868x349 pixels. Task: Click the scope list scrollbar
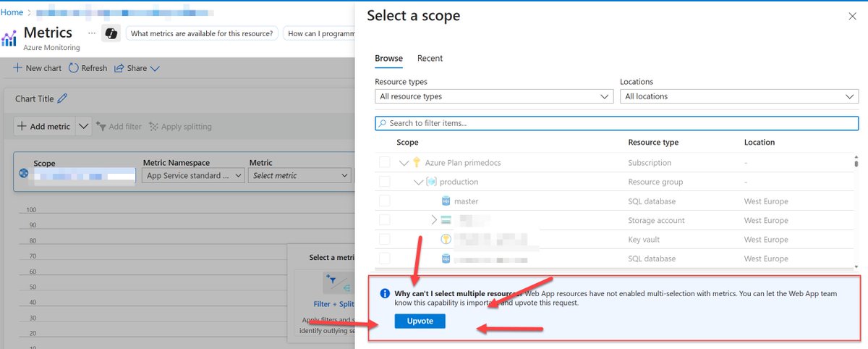(x=857, y=162)
